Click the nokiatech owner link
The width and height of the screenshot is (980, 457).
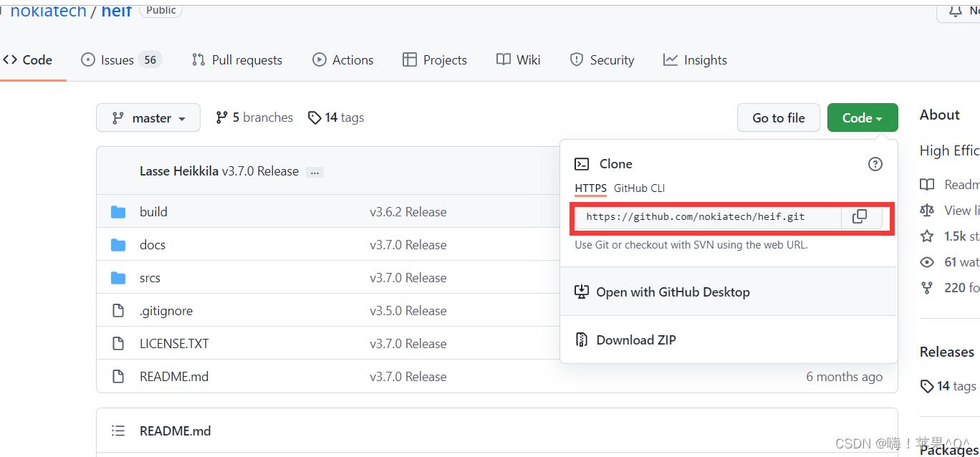(48, 11)
